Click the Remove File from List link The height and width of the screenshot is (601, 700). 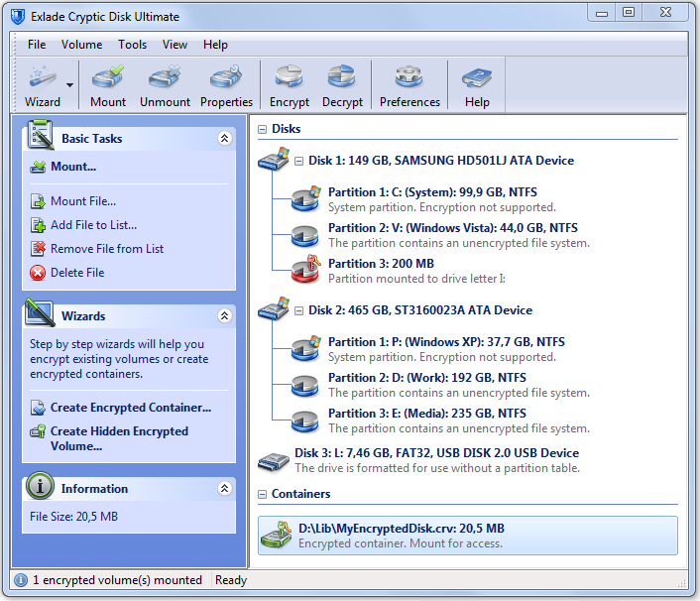tap(107, 249)
